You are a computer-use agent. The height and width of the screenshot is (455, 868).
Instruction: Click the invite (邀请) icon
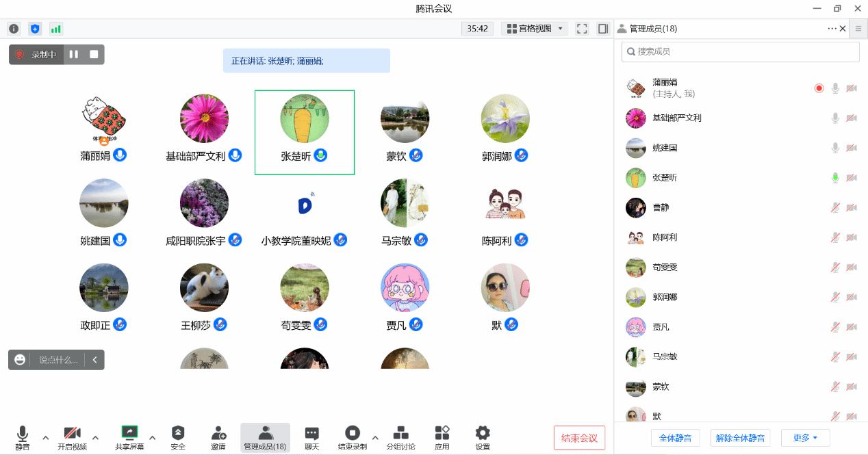pos(218,433)
